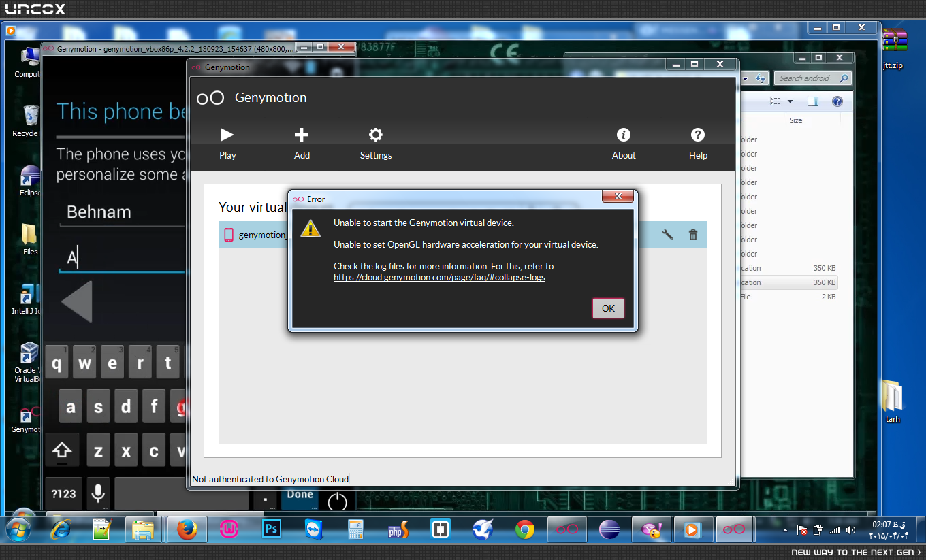Screen dimensions: 926x560
Task: Toggle the preview pane in Explorer
Action: point(812,101)
